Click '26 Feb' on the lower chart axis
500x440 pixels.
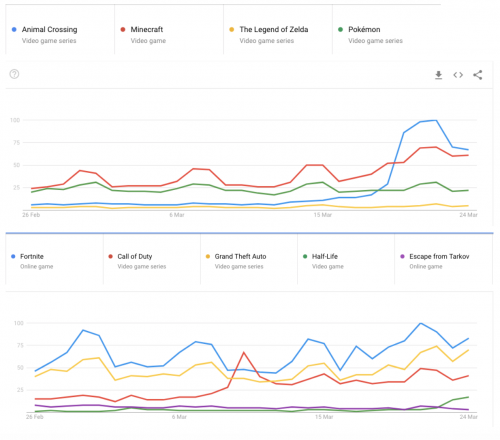(x=35, y=417)
